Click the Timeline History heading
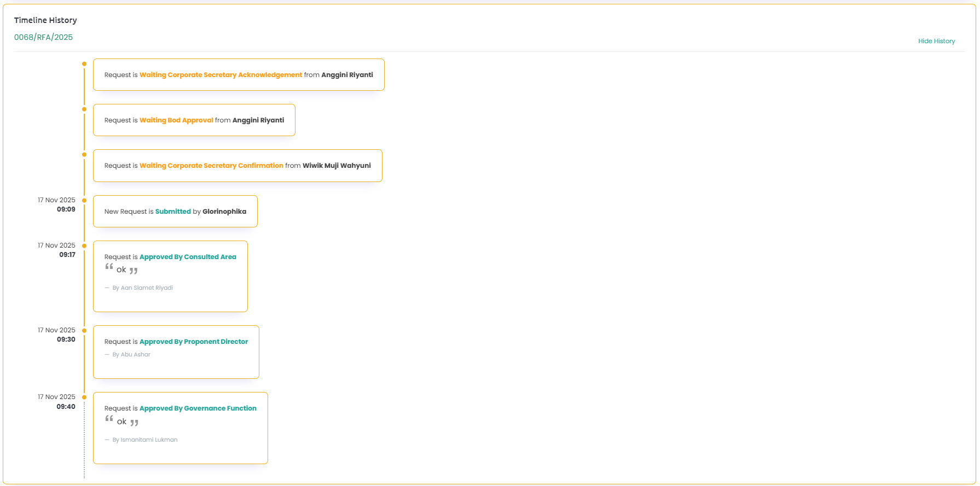This screenshot has height=486, width=980. (45, 20)
